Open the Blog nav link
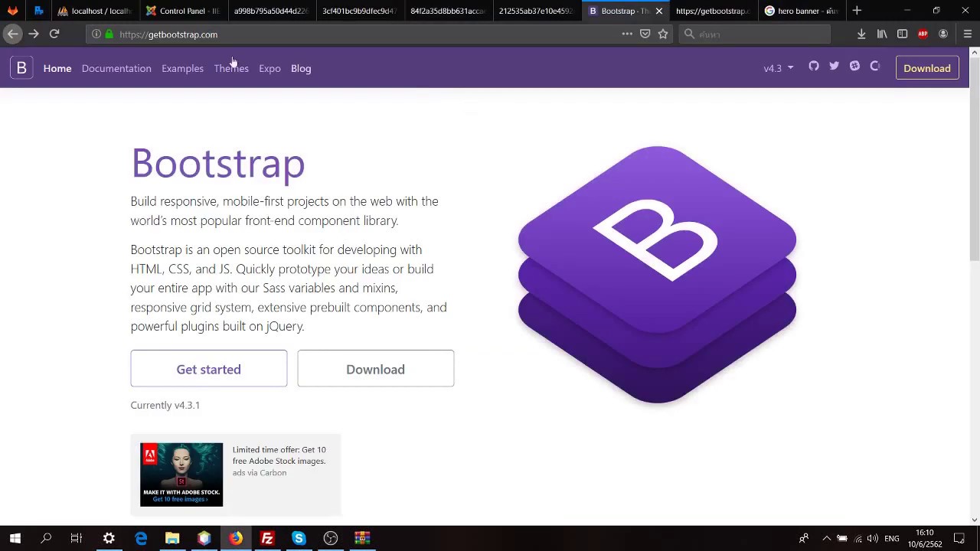Screen dimensions: 980x551 (301, 68)
